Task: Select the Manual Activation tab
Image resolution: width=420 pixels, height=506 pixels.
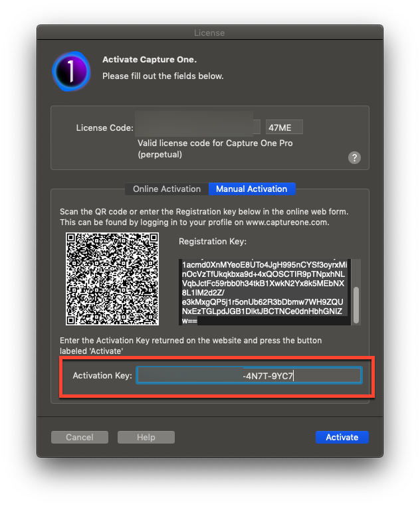Action: click(x=252, y=189)
